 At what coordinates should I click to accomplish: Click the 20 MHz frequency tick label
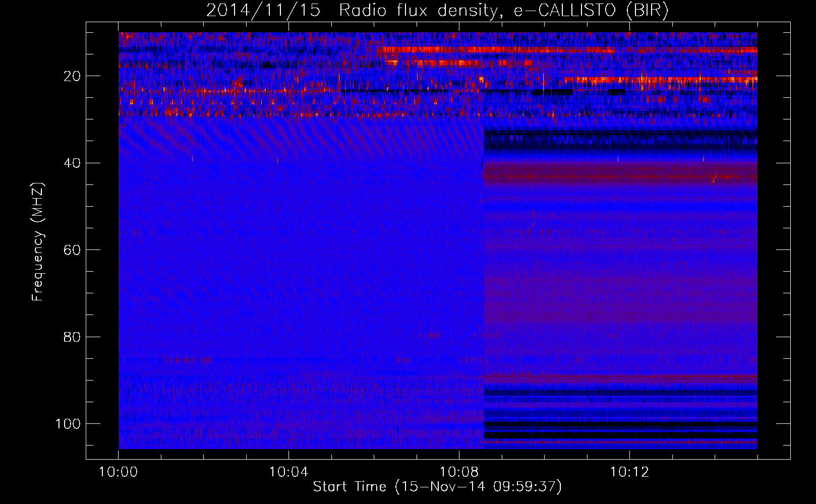pyautogui.click(x=72, y=76)
